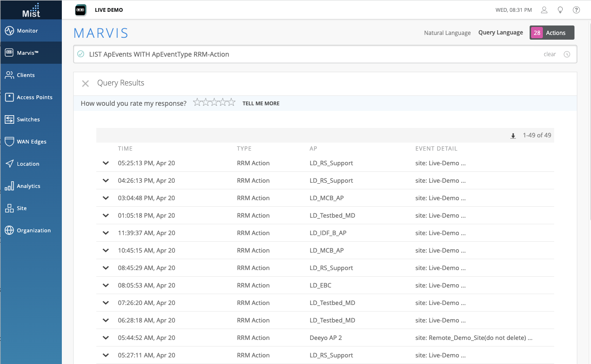Click the TELL ME MORE link

tap(261, 103)
